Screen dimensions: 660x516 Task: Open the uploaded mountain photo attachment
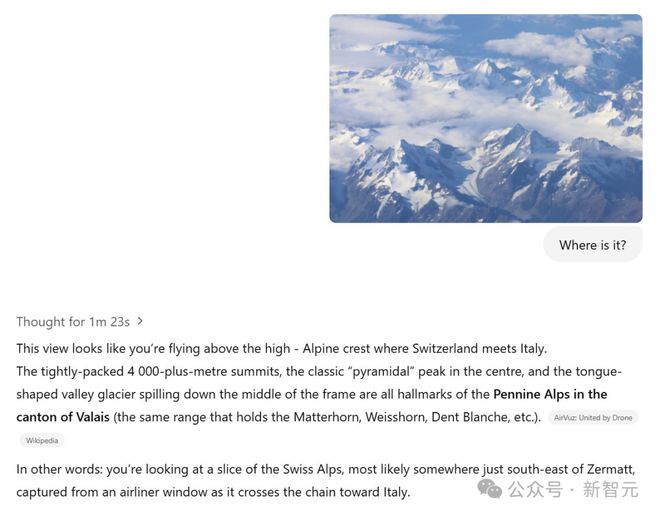point(485,118)
